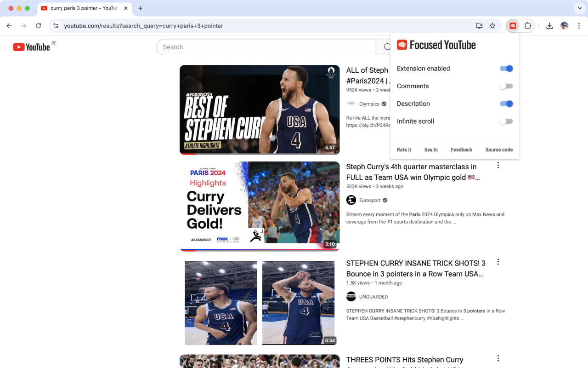Click the '503K views' text
Viewport: 588px width, 368px height.
coord(359,186)
